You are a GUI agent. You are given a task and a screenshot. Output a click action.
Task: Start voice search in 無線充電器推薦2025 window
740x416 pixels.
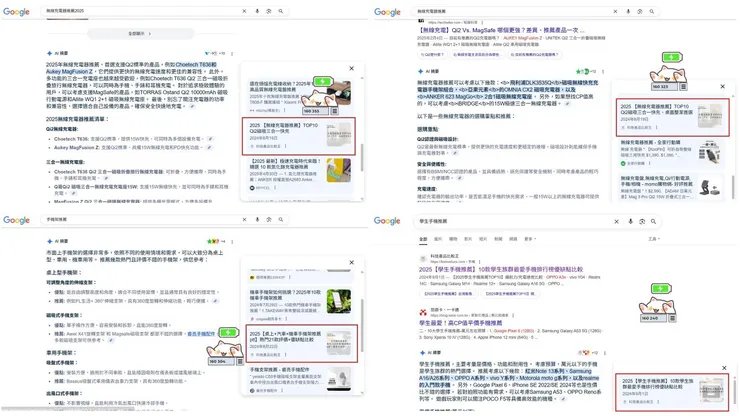tap(257, 11)
